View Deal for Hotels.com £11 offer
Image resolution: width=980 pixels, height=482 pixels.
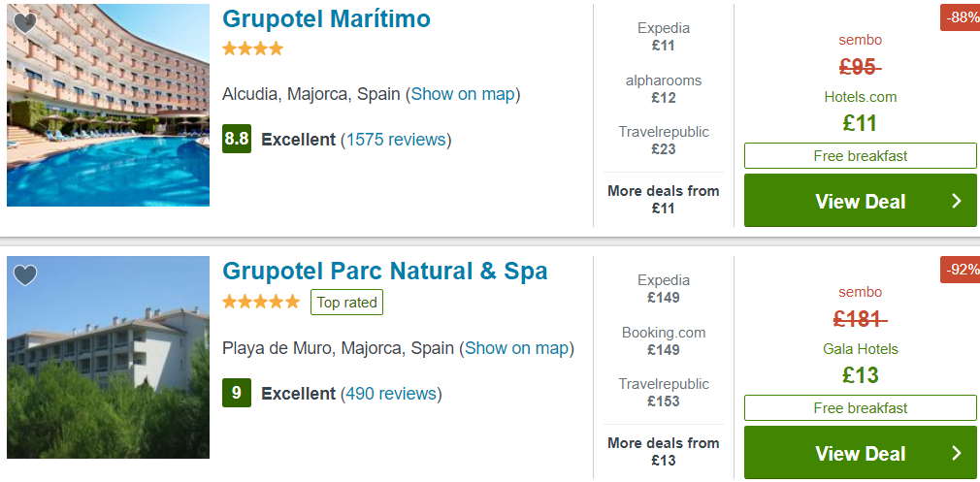coord(860,201)
